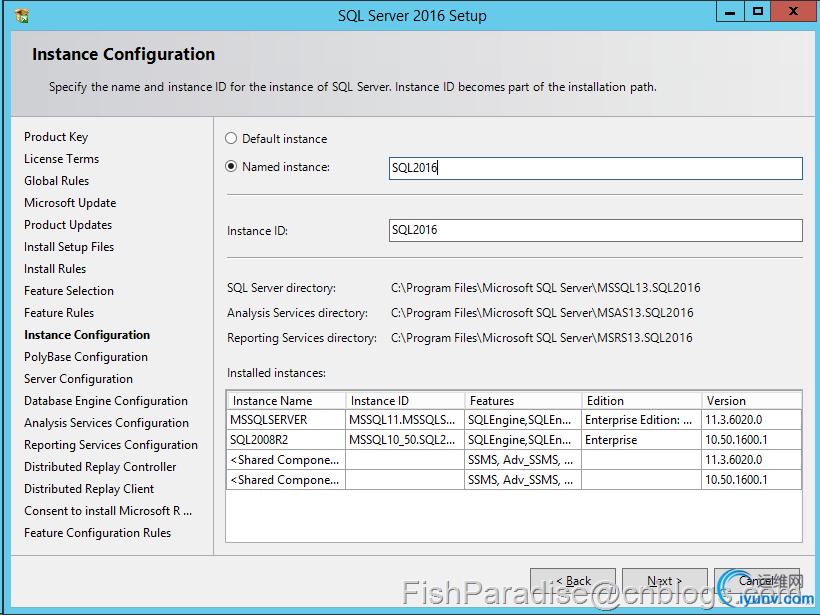Viewport: 820px width, 615px height.
Task: Click the Distributed Replay Client step
Action: pyautogui.click(x=89, y=488)
